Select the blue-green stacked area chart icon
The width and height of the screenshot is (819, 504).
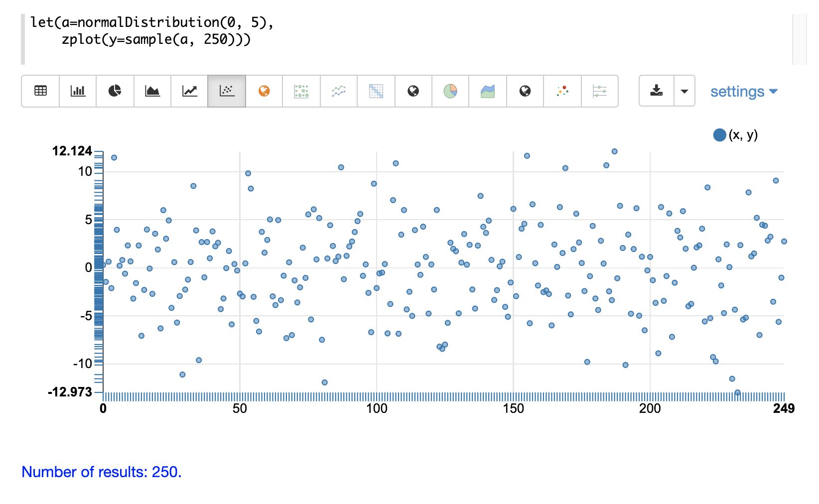[x=488, y=91]
